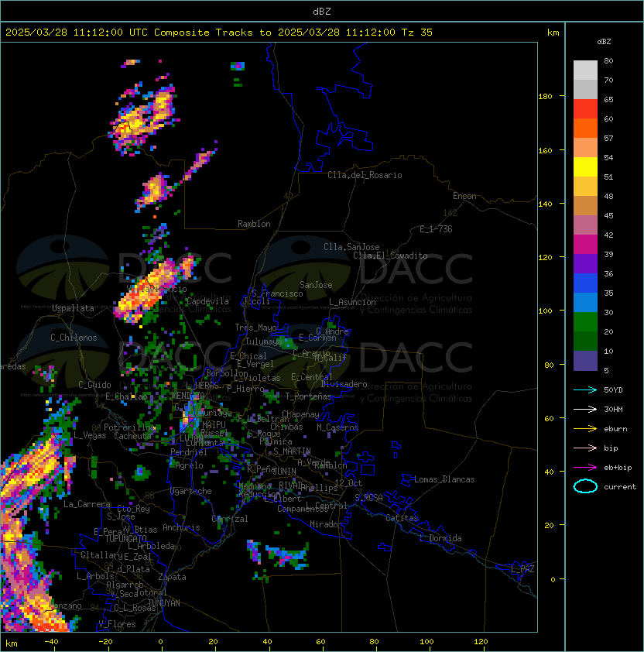
Task: Click the 'Ugarteche' map label
Action: 191,491
